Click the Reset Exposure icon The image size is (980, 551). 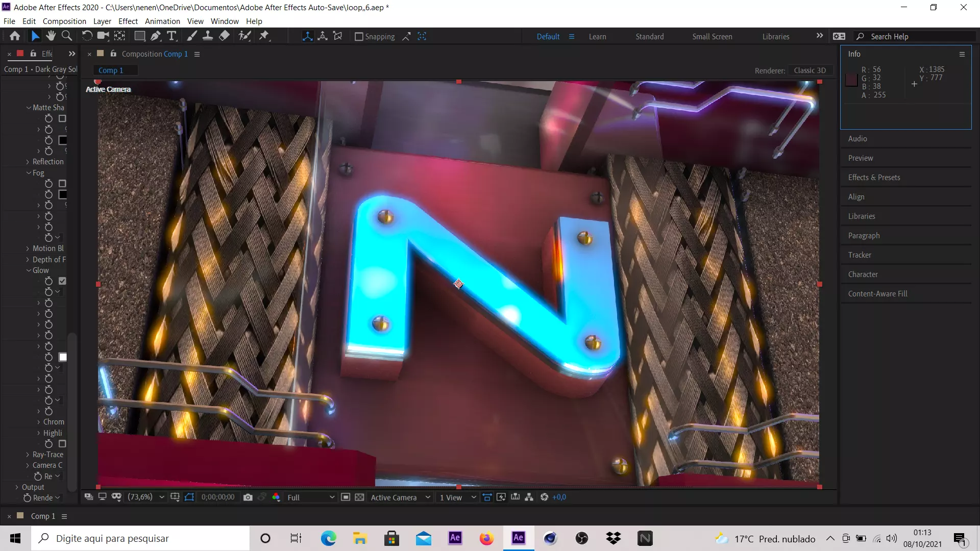click(x=544, y=497)
